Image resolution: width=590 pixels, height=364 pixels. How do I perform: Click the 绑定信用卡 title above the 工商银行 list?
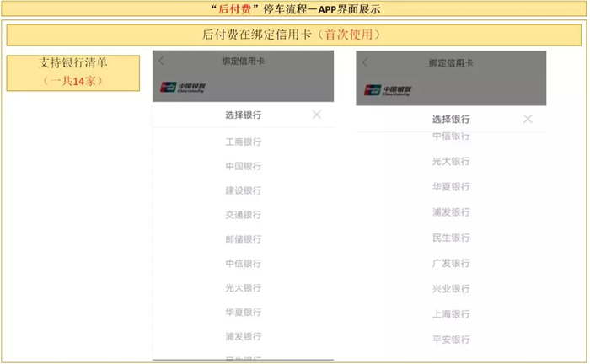[x=243, y=61]
